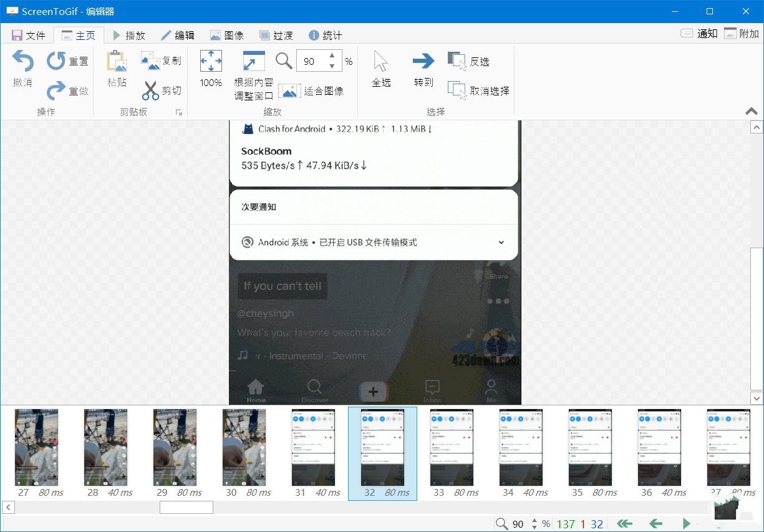Click the Paste (粘贴) clipboard icon
Screen dimensions: 764x532
[x=117, y=62]
